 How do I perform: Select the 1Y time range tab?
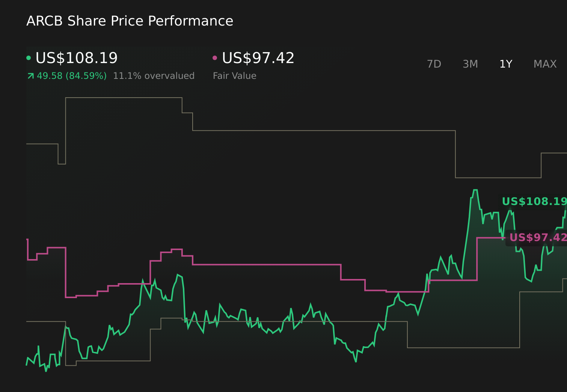506,64
